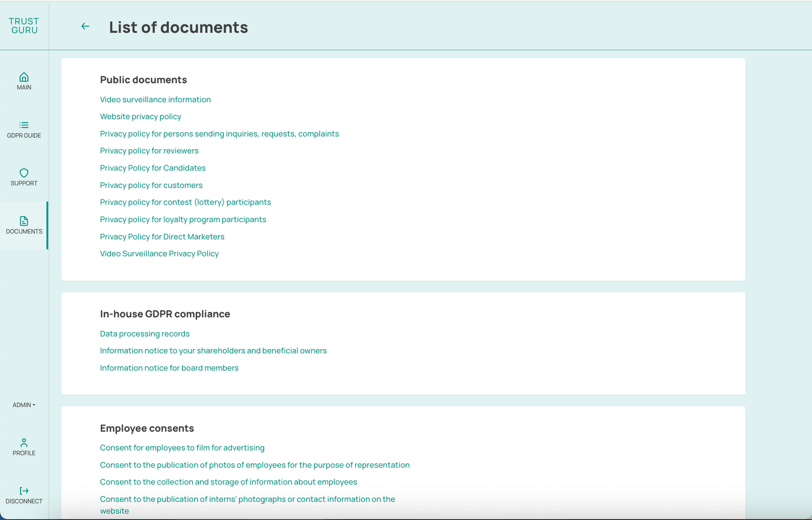Select Privacy policy for customers

pos(151,185)
